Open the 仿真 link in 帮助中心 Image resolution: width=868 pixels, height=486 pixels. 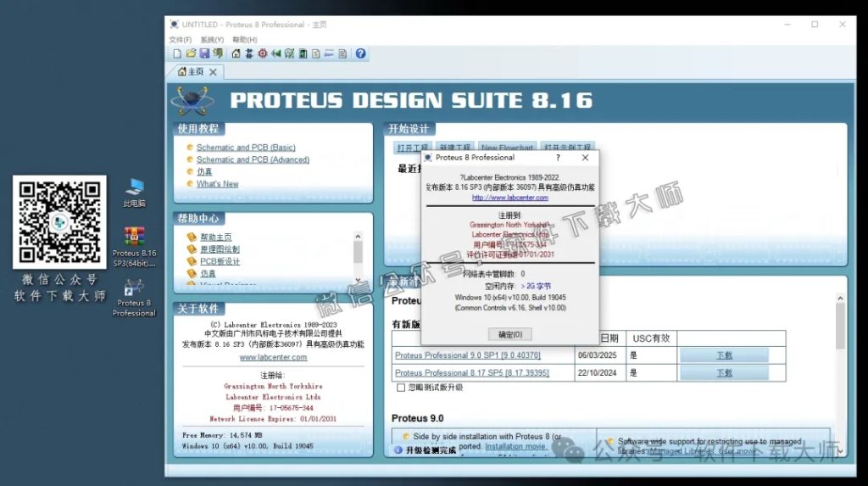pos(209,274)
